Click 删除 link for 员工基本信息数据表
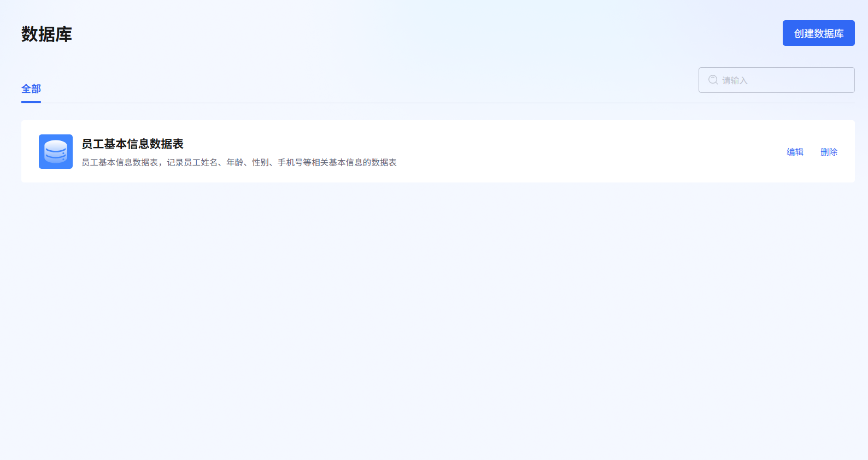Image resolution: width=868 pixels, height=460 pixels. click(829, 152)
